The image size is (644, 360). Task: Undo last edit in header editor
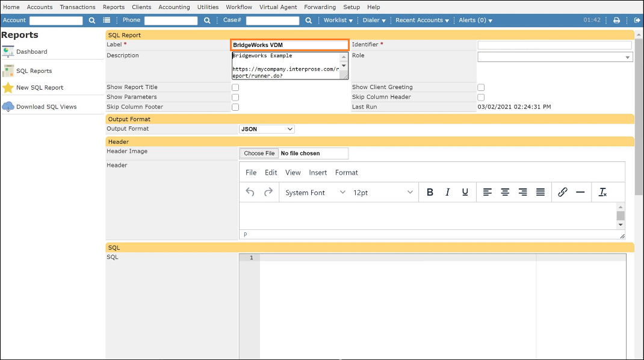pos(250,192)
